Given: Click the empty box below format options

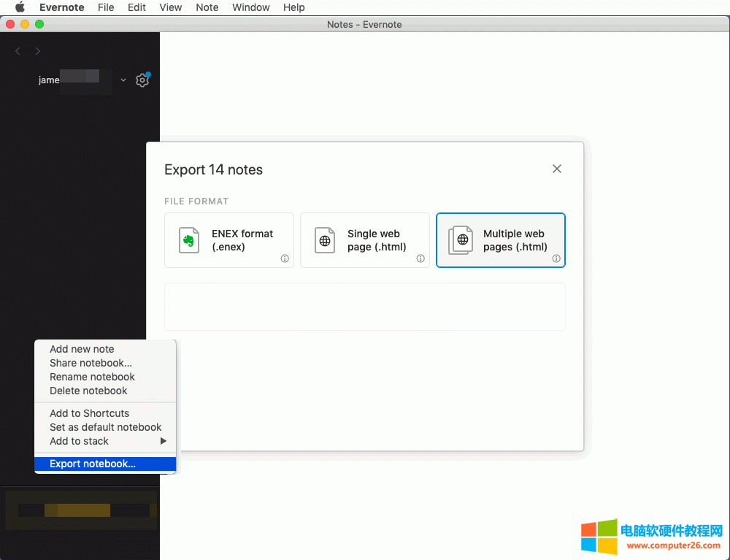Looking at the screenshot, I should 365,307.
